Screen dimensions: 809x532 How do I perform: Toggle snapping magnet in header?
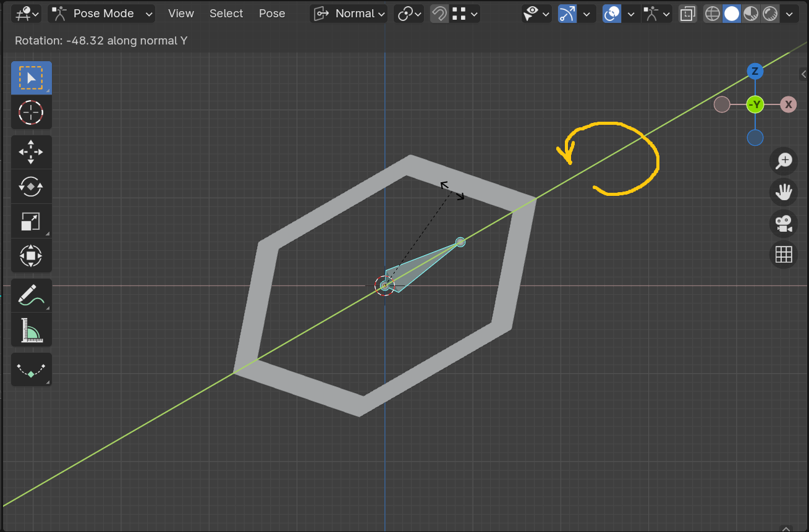coord(439,14)
